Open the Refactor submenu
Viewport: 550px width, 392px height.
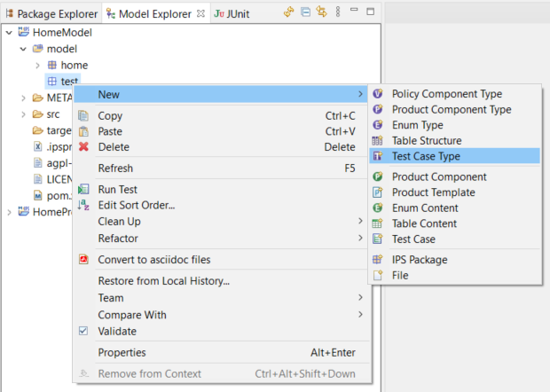click(117, 238)
